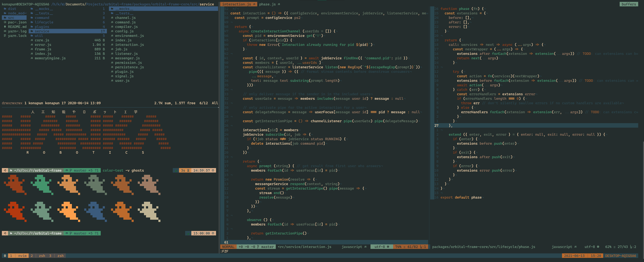Click the folder icon next to lifecycle
This screenshot has width=644, height=262.
coord(32,22)
